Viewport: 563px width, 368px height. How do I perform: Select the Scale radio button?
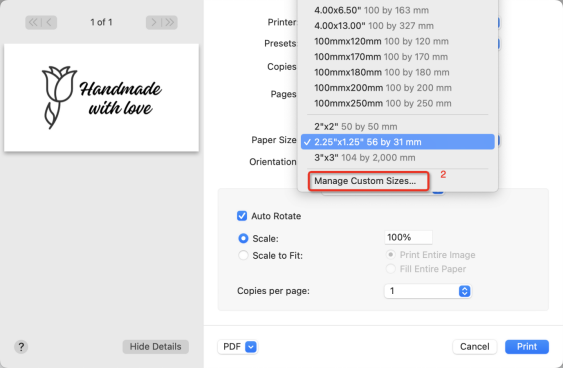point(243,238)
